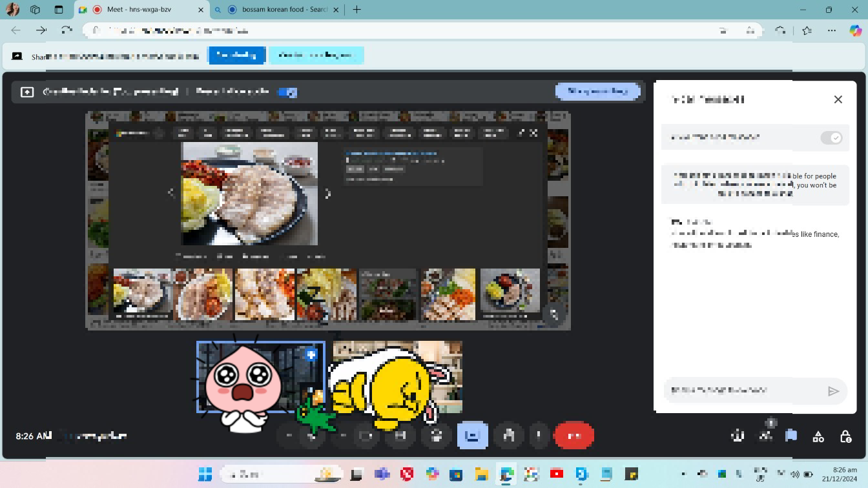Click the large bossam pork photo

pos(249,194)
